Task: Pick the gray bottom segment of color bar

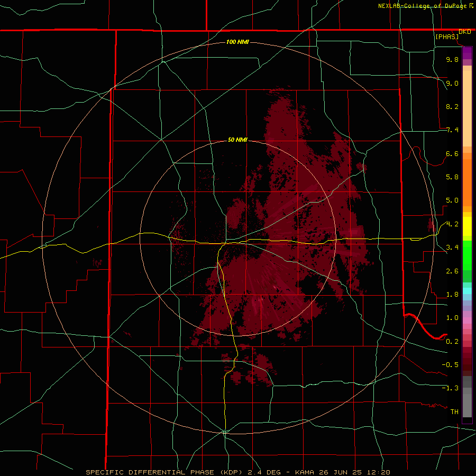Action: 467,402
